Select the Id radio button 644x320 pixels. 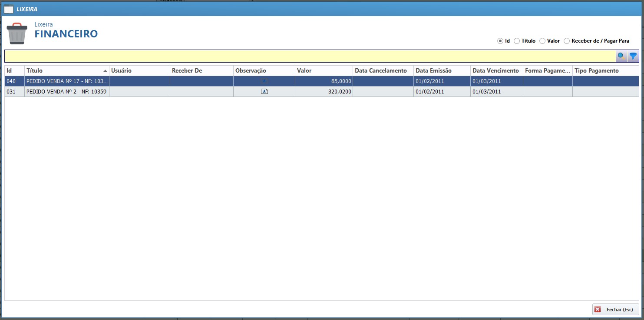tap(500, 41)
